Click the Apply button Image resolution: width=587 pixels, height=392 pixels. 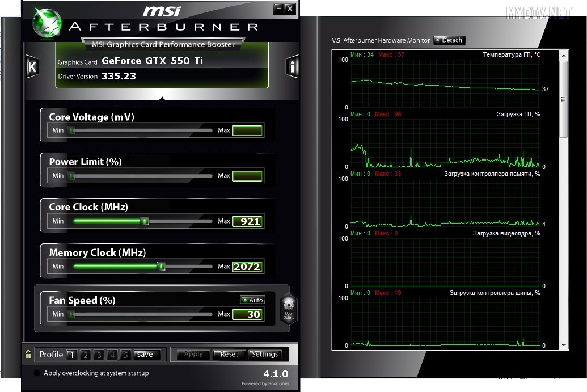pos(193,354)
